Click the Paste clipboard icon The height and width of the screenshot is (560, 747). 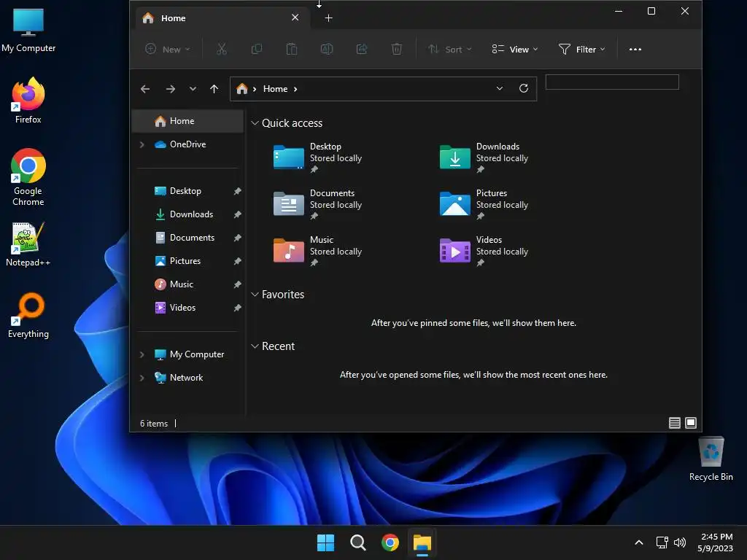pos(292,49)
